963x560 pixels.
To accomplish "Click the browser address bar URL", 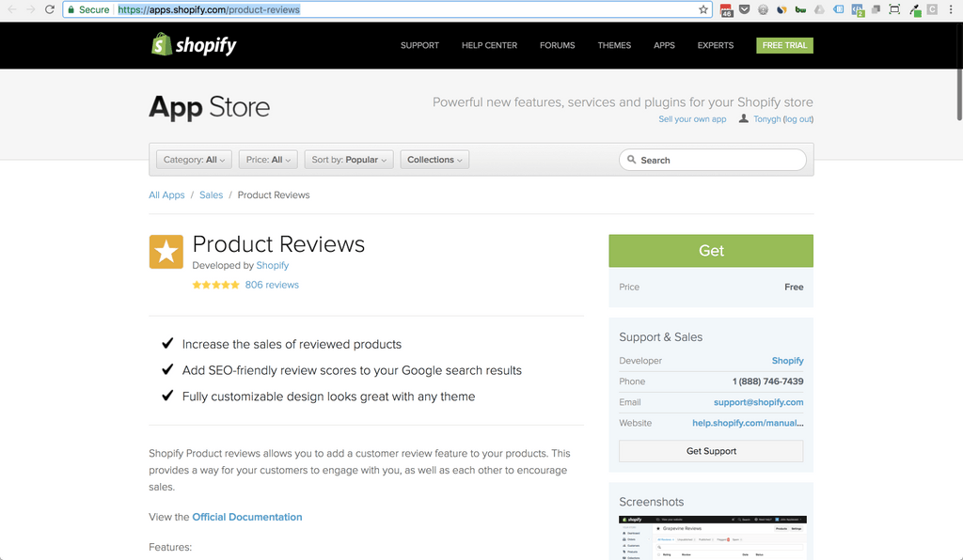I will tap(209, 9).
